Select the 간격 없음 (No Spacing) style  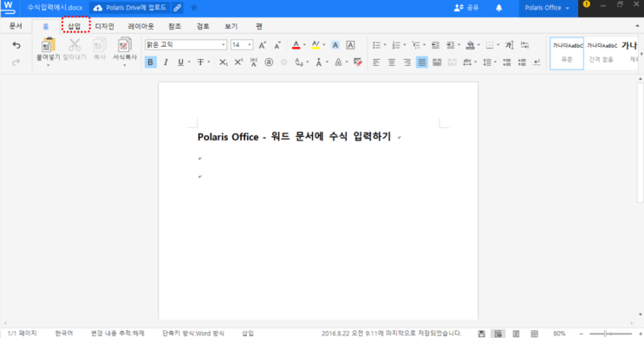[602, 54]
